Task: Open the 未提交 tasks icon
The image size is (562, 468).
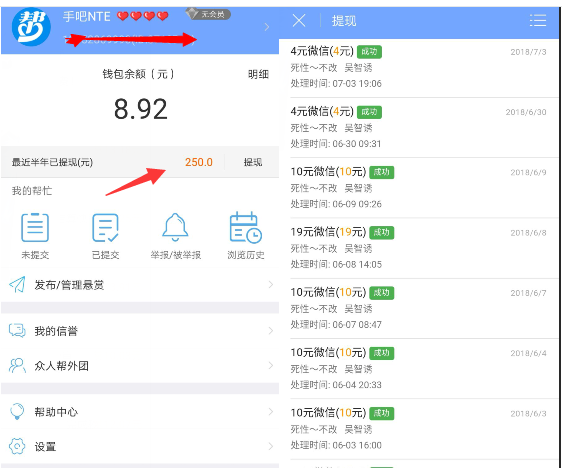Action: pyautogui.click(x=35, y=228)
